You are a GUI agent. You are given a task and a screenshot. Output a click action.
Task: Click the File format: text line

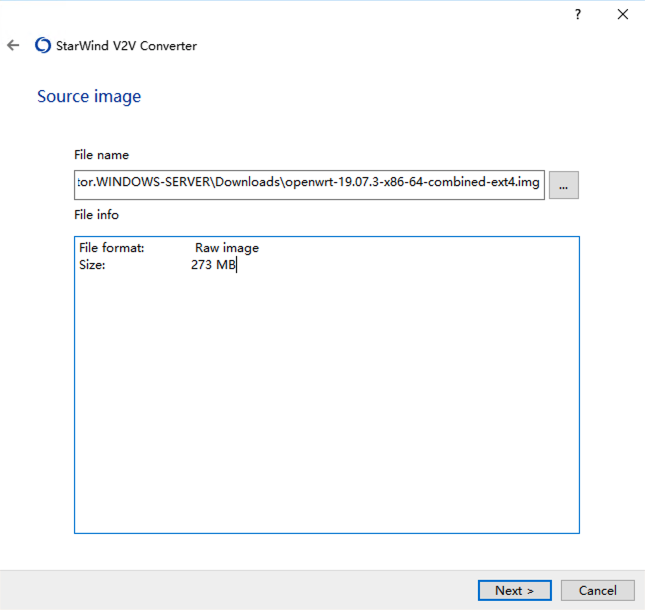111,248
